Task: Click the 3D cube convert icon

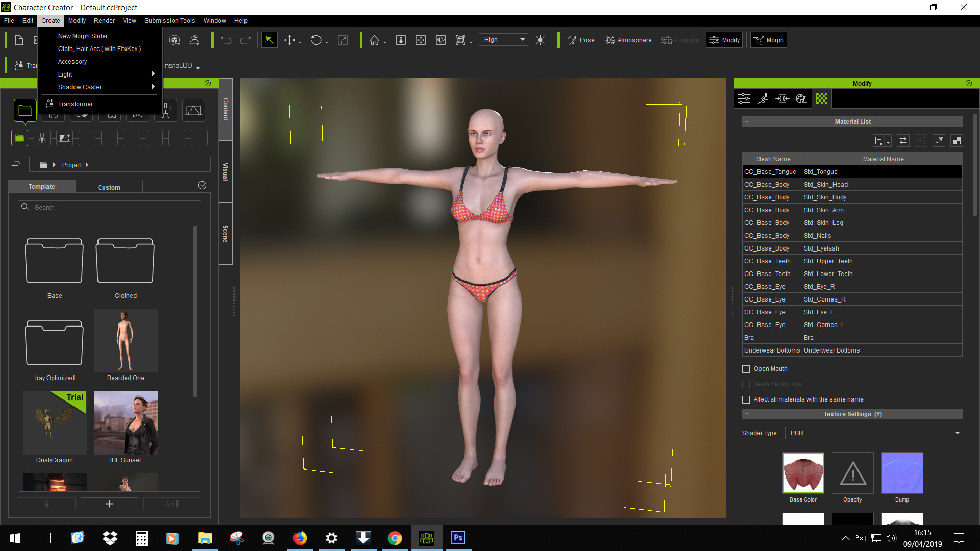Action: click(175, 40)
